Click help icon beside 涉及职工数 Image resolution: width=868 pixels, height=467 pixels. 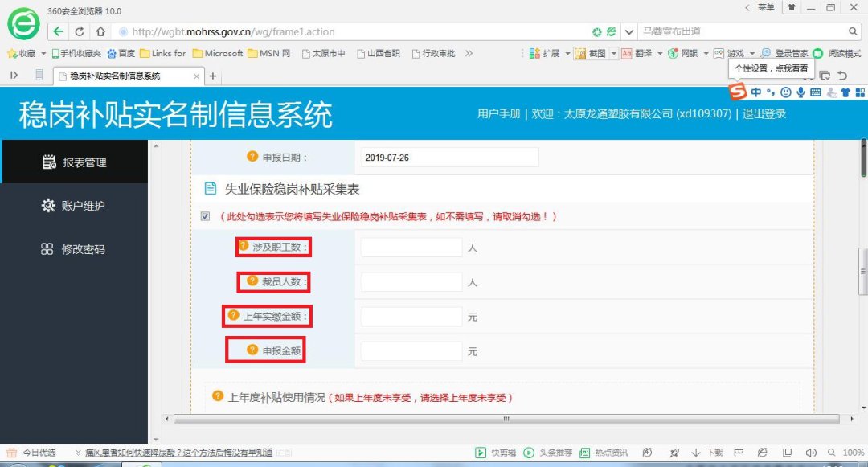pyautogui.click(x=244, y=246)
